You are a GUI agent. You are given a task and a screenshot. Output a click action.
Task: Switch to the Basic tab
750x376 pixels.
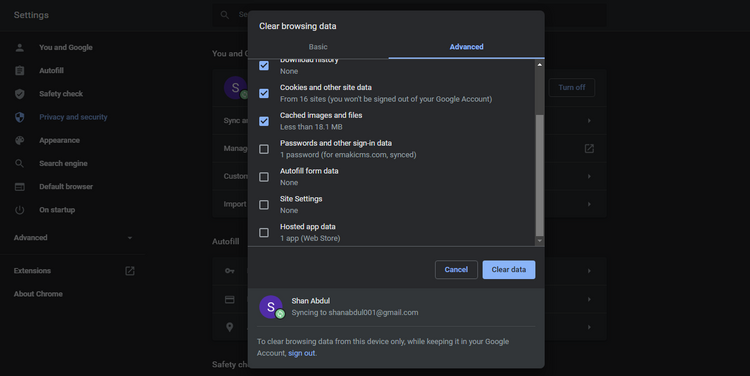tap(318, 47)
